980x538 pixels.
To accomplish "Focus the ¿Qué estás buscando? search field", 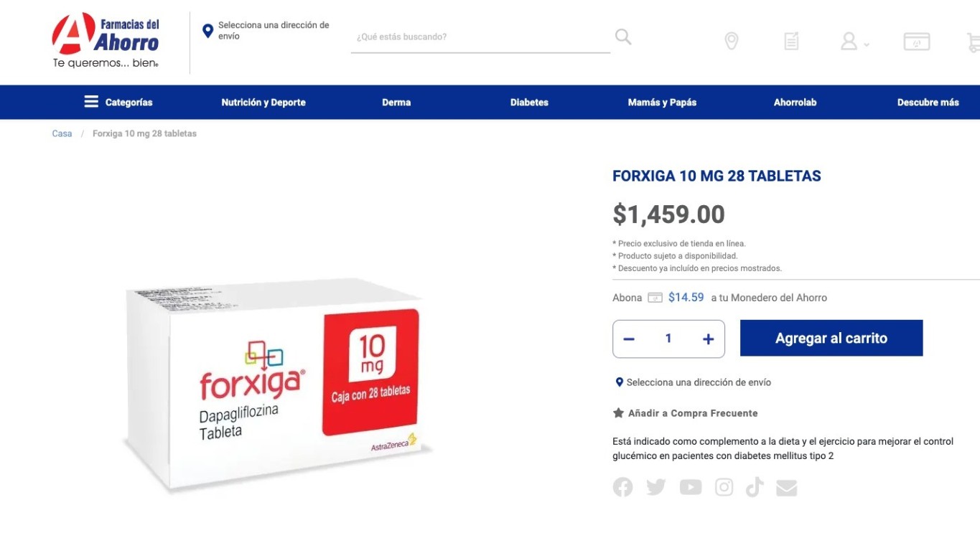I will (x=480, y=37).
